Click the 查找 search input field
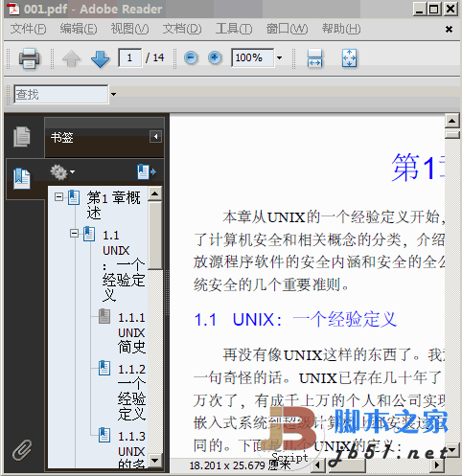 61,94
